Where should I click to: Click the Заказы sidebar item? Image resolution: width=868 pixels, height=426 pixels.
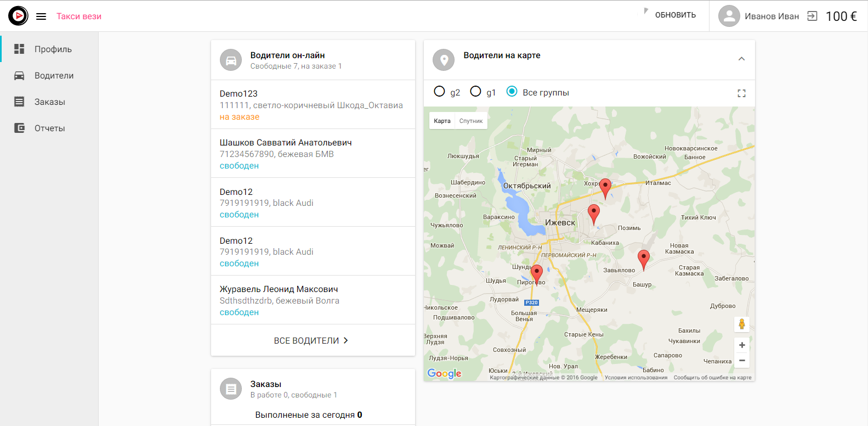[49, 102]
